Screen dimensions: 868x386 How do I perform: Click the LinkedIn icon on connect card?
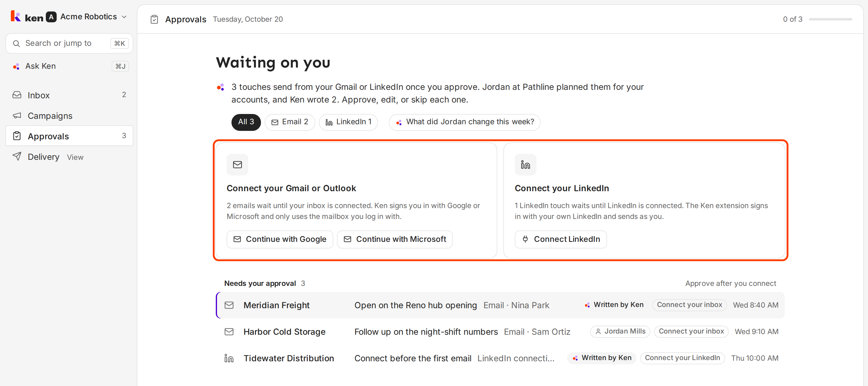click(526, 165)
